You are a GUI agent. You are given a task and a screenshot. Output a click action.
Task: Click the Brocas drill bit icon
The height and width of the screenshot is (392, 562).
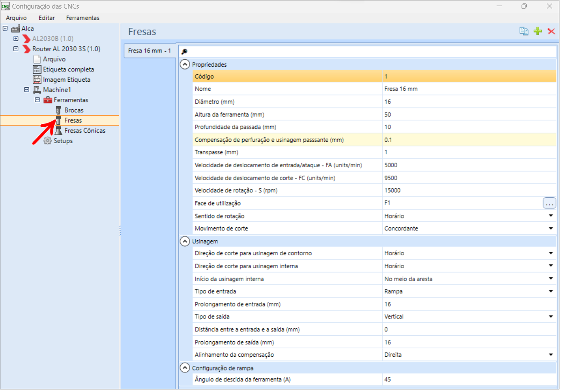59,110
